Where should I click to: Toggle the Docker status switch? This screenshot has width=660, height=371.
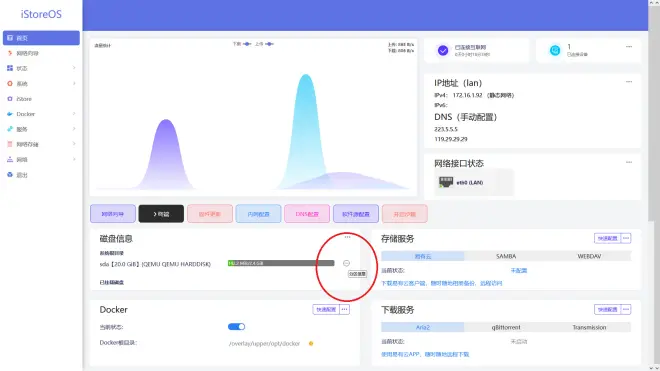237,327
